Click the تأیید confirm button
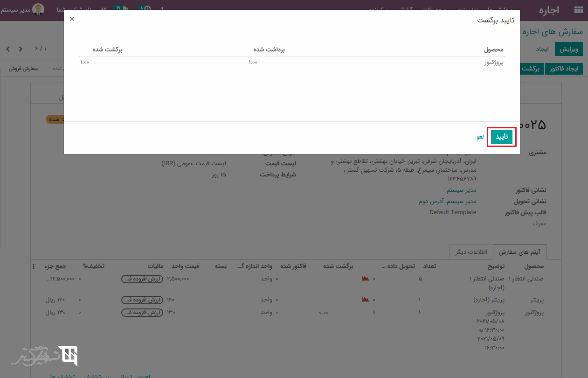 (502, 137)
